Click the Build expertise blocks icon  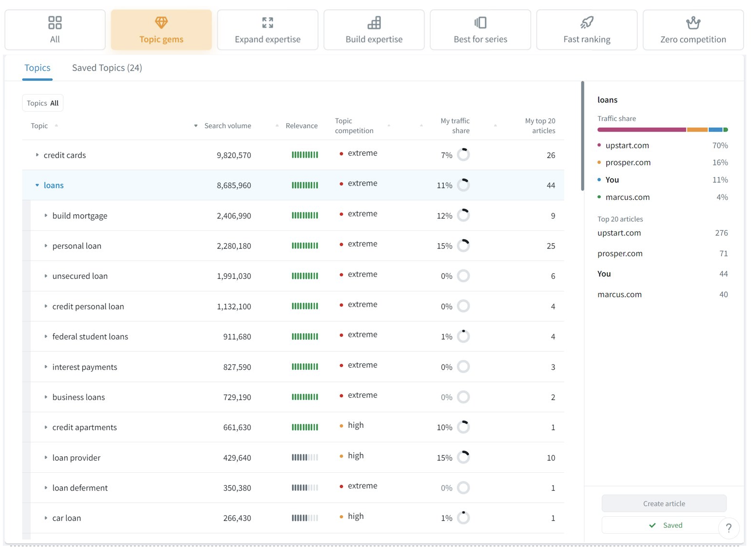(374, 23)
